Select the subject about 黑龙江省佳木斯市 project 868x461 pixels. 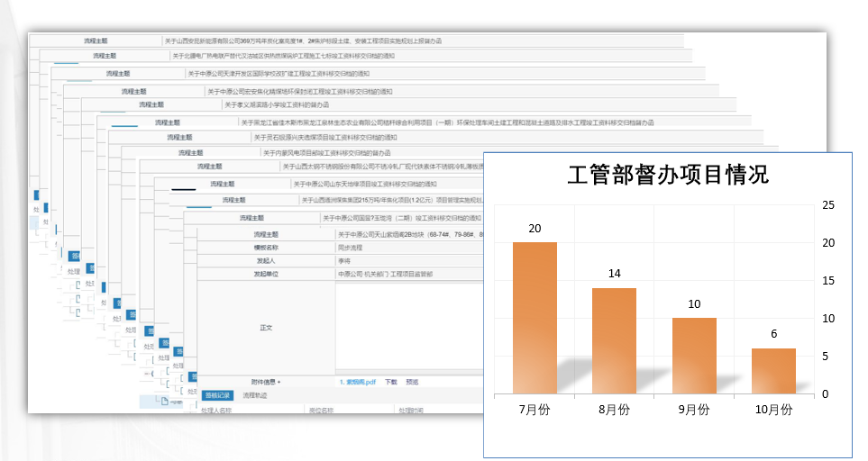coord(447,122)
